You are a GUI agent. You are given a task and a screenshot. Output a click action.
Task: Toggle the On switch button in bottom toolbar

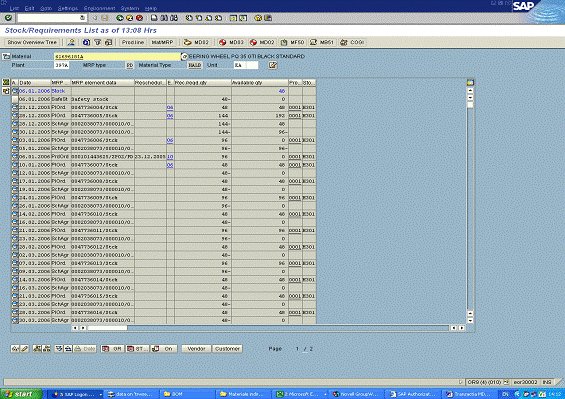tap(164, 349)
